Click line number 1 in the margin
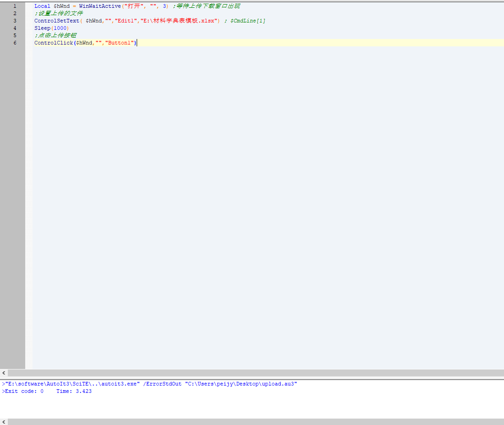This screenshot has width=504, height=425. coord(15,6)
